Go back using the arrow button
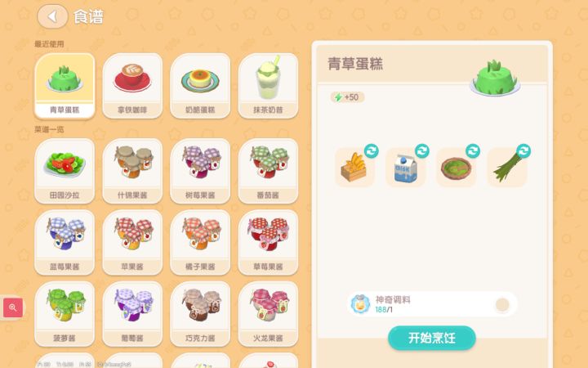 click(x=52, y=16)
